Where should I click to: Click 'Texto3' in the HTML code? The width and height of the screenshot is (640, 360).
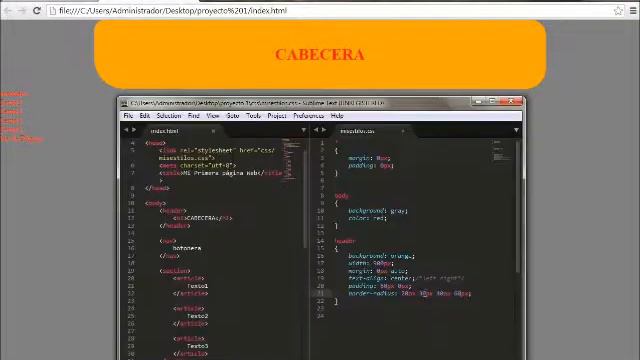(198, 346)
